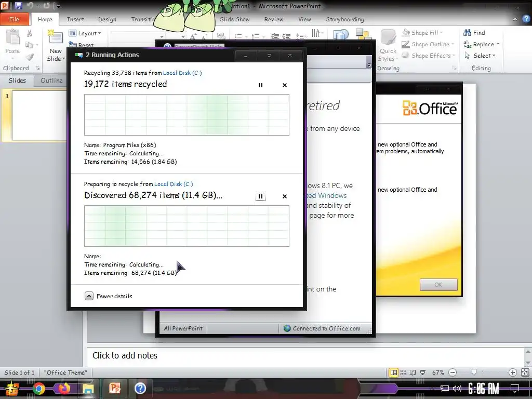Click OK in the Office dialog
Screen dimensions: 532x399
[x=438, y=285]
